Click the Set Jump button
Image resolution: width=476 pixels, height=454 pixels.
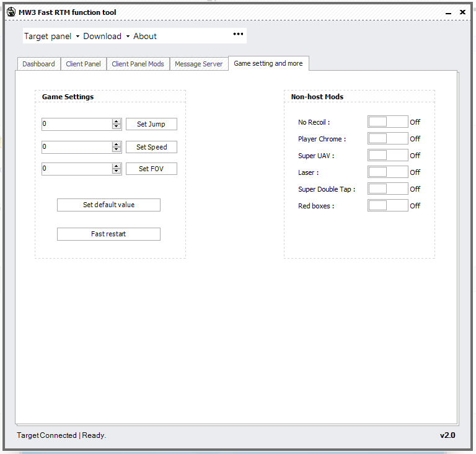[x=151, y=124]
